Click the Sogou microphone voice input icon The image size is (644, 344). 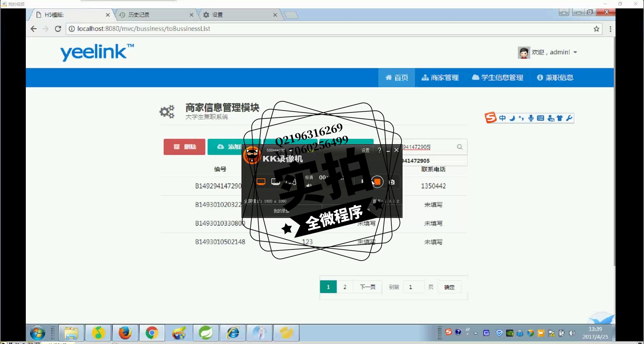tap(531, 118)
